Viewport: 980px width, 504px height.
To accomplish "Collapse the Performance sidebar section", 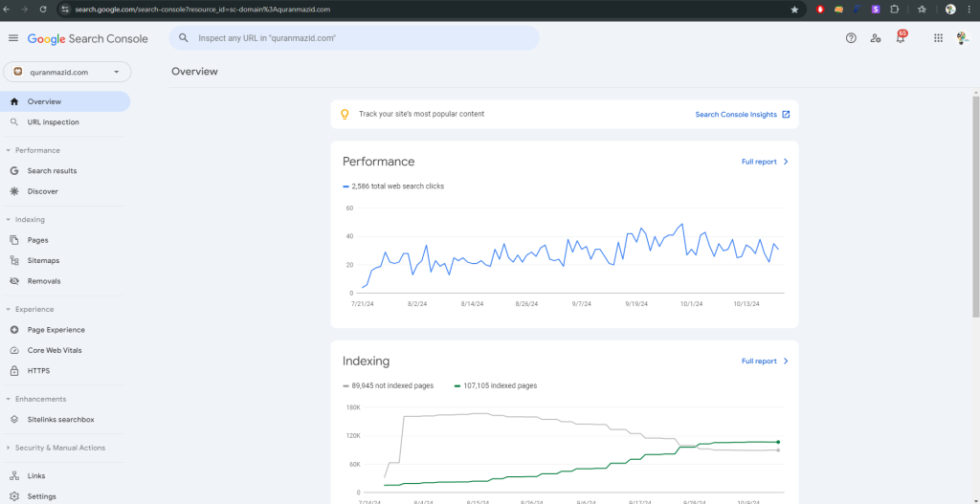I will [9, 150].
